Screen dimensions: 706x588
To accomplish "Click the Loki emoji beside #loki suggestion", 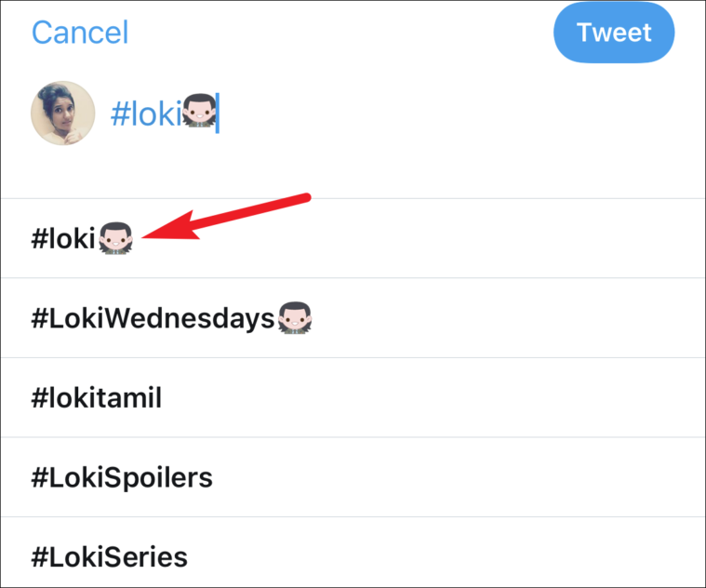I will point(116,238).
